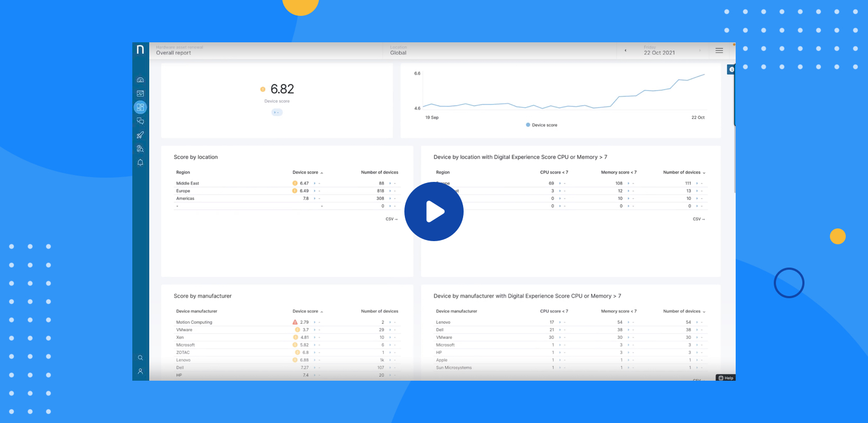This screenshot has width=868, height=423.
Task: Open the speedometer overview icon in sidebar
Action: pos(140,80)
